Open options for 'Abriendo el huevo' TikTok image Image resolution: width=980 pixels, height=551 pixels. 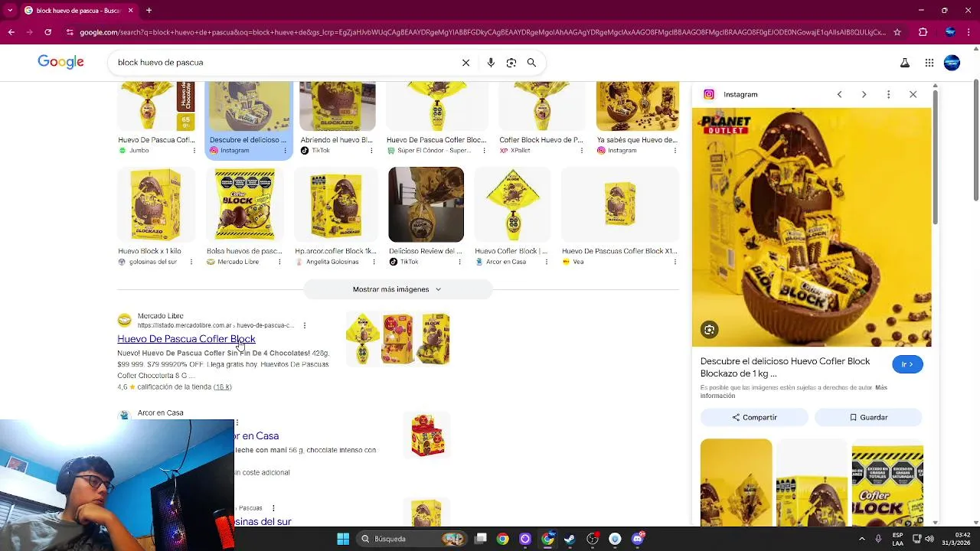pyautogui.click(x=372, y=151)
